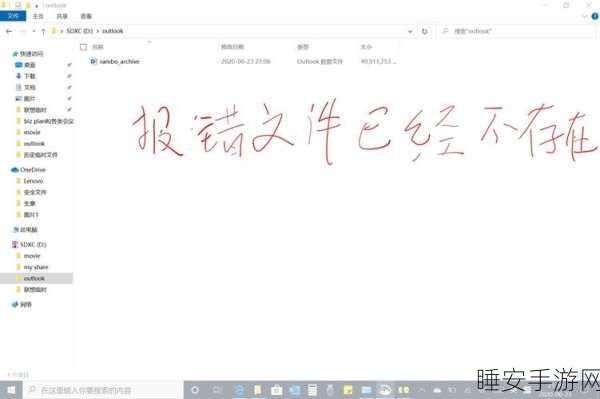Open Calculator from taskbar
This screenshot has height=399, width=600.
pos(312,390)
